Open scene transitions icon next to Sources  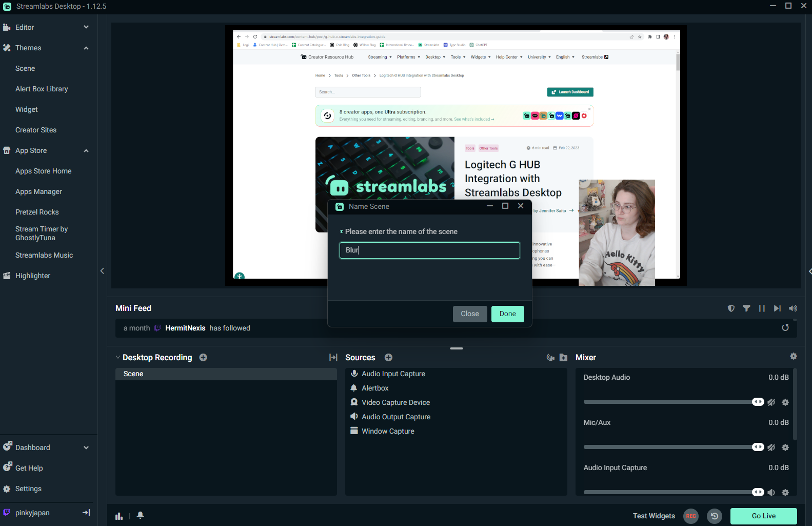pyautogui.click(x=333, y=357)
